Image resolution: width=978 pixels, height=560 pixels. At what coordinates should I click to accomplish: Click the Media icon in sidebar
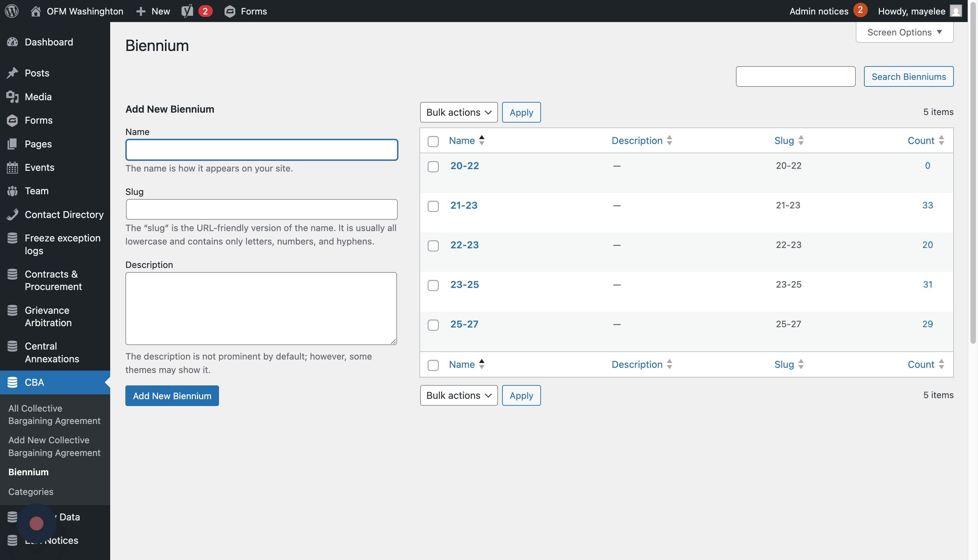click(12, 96)
